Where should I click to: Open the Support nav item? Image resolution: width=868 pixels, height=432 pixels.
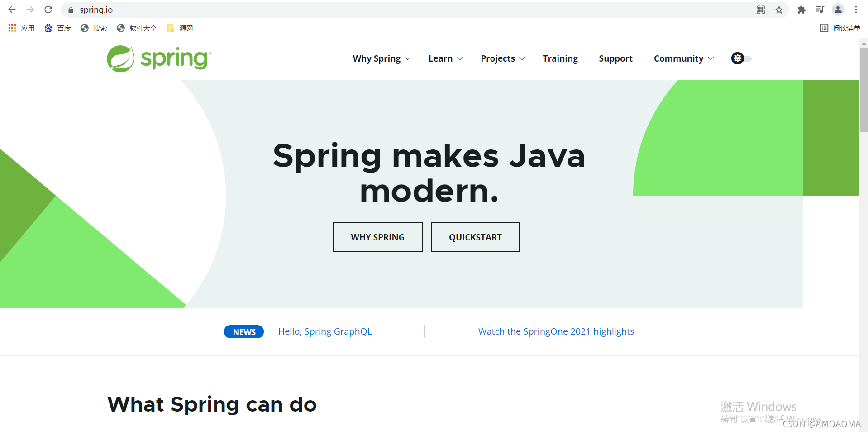615,58
